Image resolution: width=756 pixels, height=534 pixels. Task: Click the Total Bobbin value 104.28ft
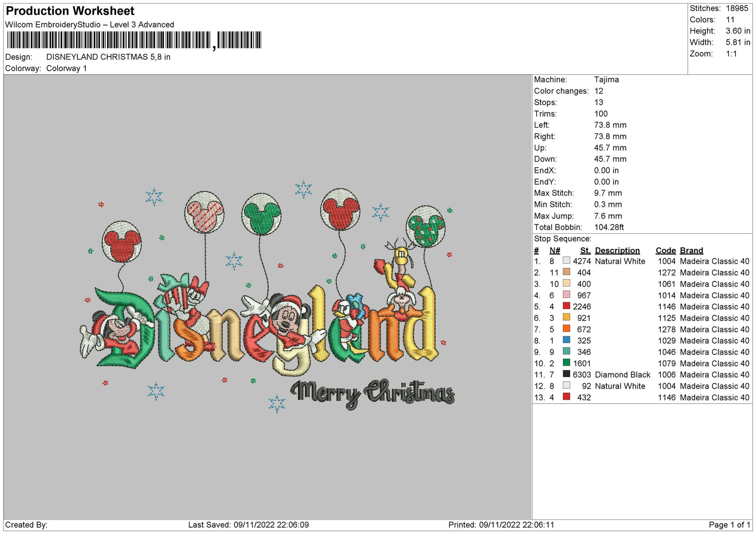point(609,227)
